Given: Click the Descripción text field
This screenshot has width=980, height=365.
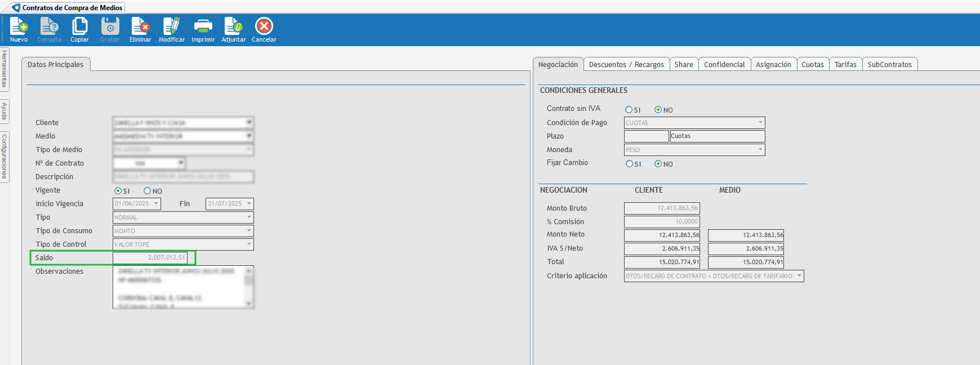Looking at the screenshot, I should click(183, 176).
